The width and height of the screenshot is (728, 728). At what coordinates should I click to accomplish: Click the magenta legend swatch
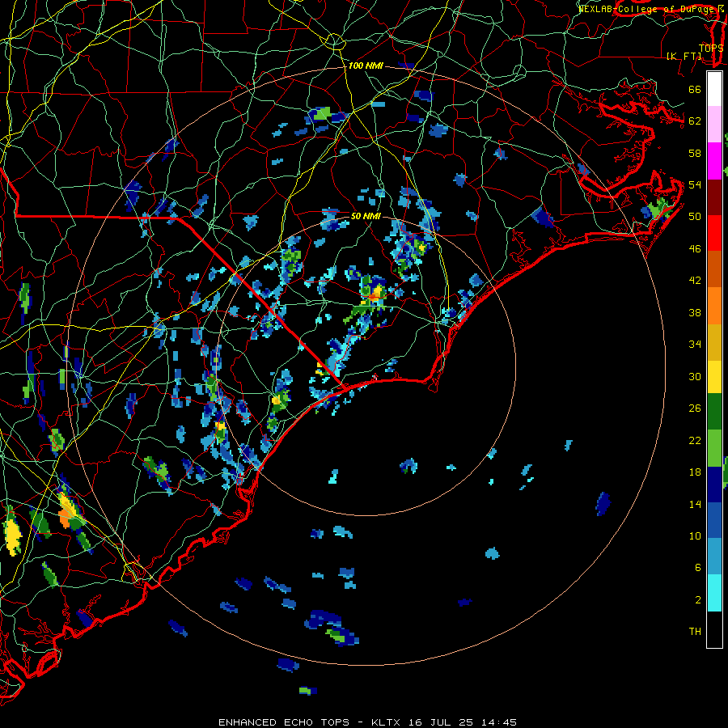point(714,161)
